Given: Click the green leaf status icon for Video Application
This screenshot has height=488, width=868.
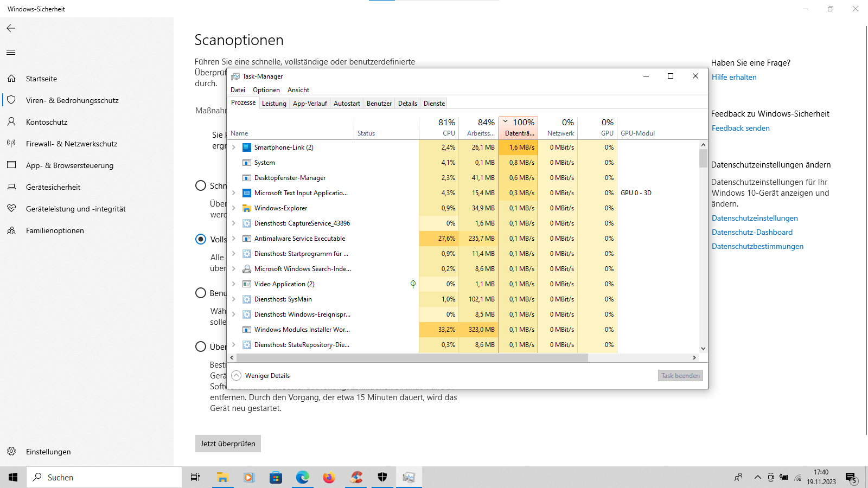Looking at the screenshot, I should [x=413, y=284].
